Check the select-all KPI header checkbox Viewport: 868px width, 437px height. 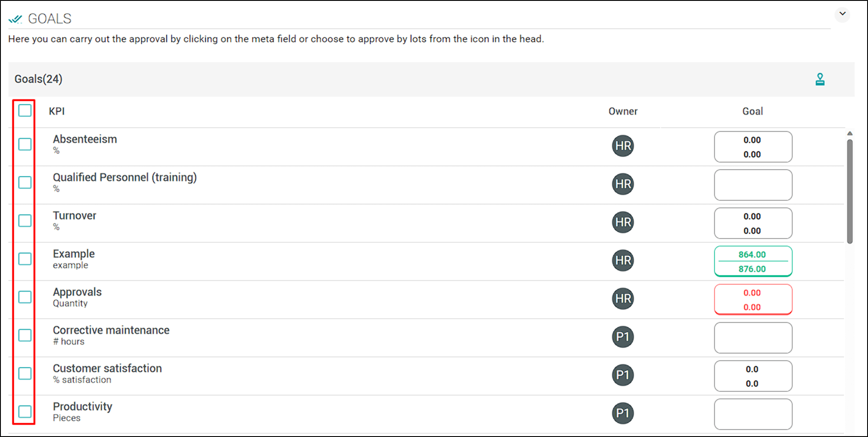[x=25, y=110]
